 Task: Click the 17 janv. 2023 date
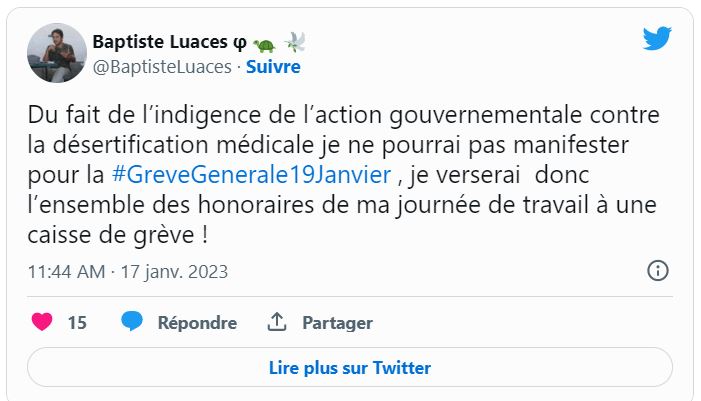click(x=174, y=271)
